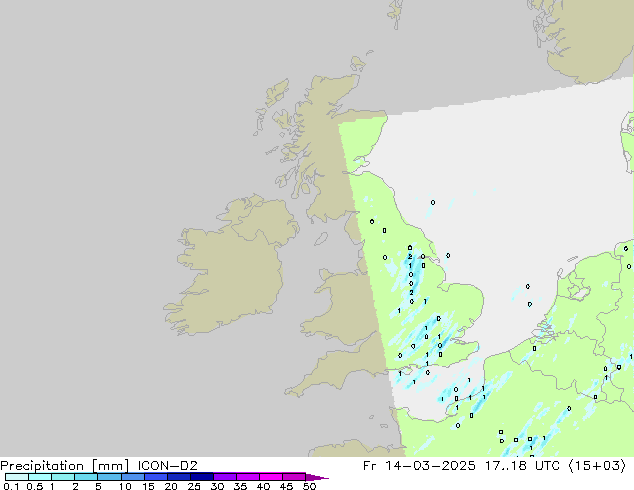Click the Isle of Man outline

(321, 239)
